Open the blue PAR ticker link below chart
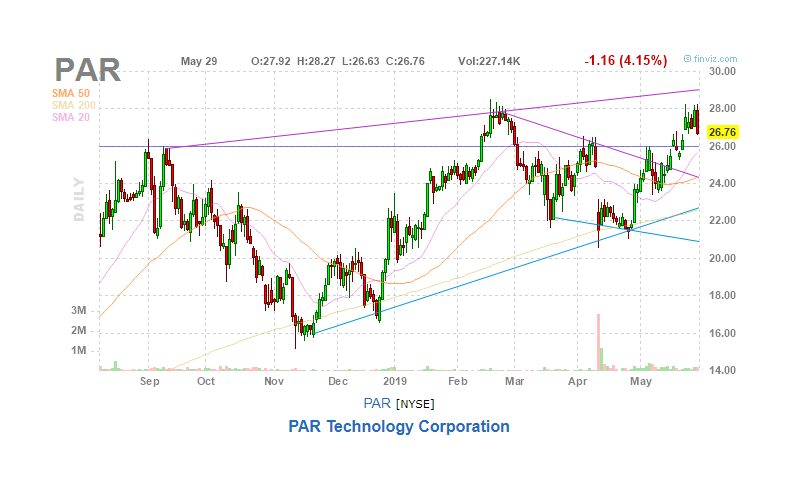 377,403
